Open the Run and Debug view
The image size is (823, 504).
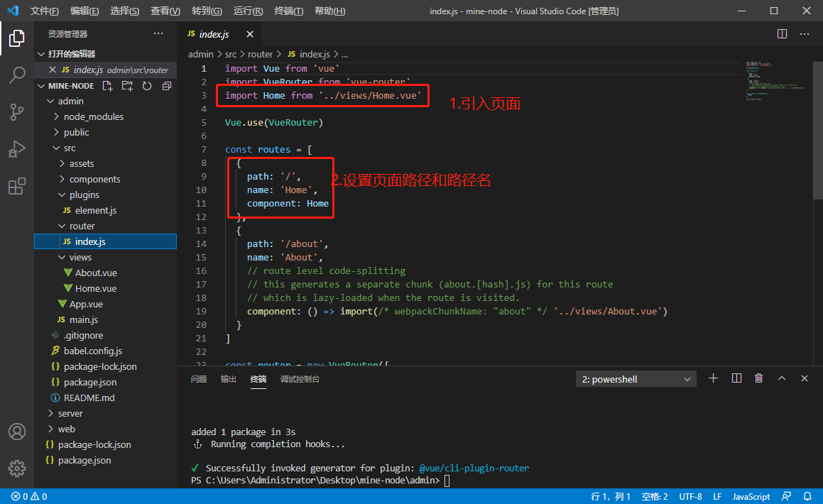17,149
